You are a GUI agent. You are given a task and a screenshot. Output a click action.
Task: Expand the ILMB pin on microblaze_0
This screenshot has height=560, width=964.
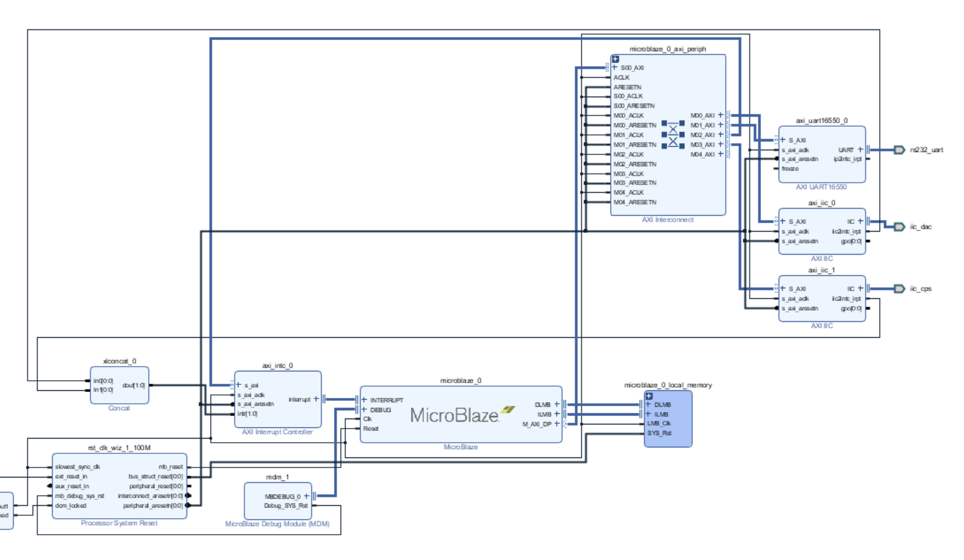(556, 414)
